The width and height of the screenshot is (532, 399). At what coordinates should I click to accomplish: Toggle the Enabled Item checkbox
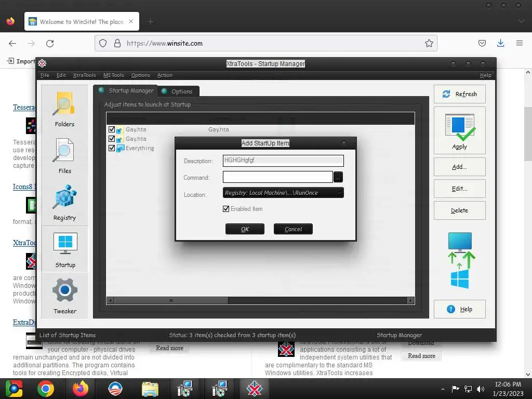226,209
